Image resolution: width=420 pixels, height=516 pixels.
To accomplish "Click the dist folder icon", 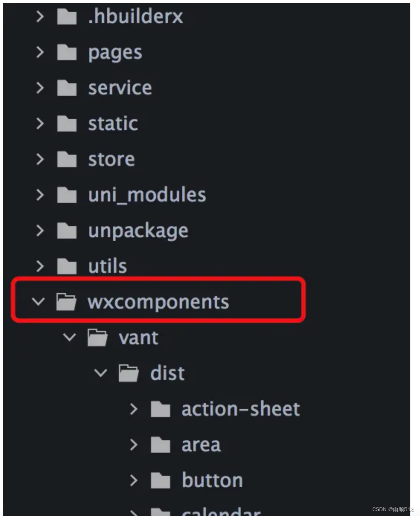I will tap(129, 373).
